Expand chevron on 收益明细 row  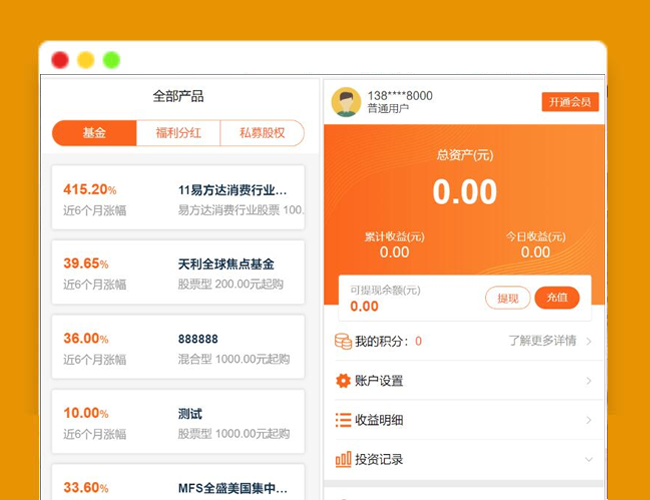point(589,420)
